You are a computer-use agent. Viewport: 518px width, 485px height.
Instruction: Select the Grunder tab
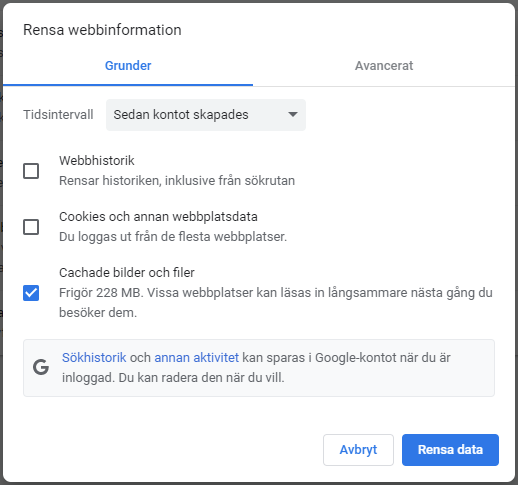(128, 66)
